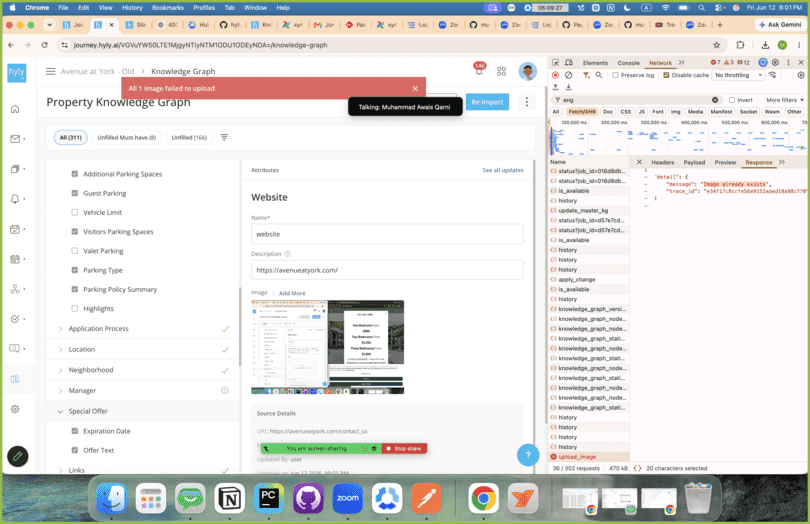Open the apps grid icon

click(501, 71)
